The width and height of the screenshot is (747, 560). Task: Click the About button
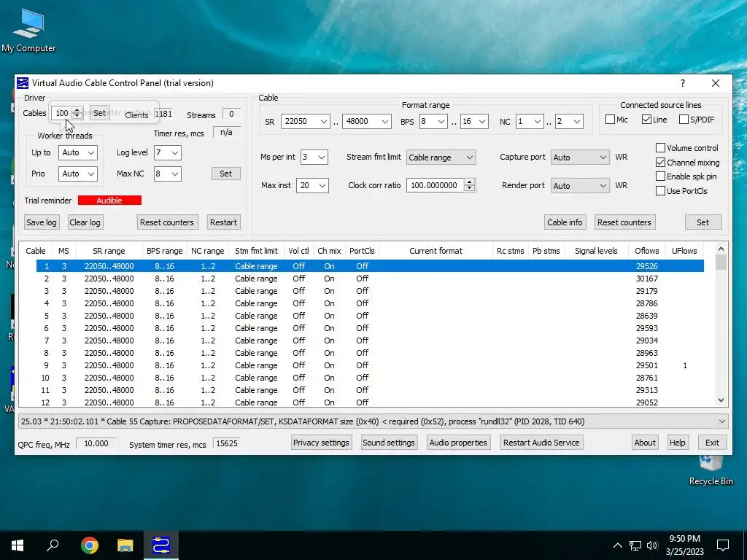pos(645,443)
